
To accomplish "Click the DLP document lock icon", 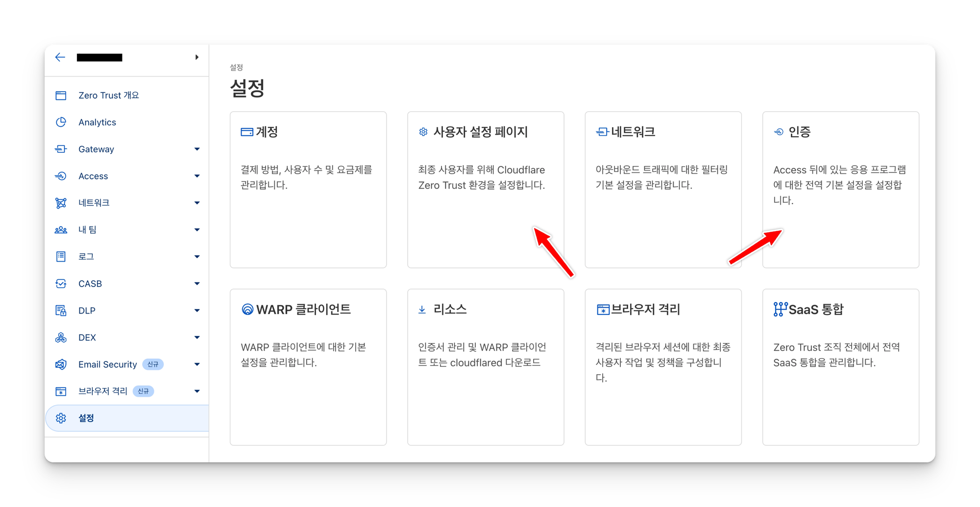I will pos(61,311).
